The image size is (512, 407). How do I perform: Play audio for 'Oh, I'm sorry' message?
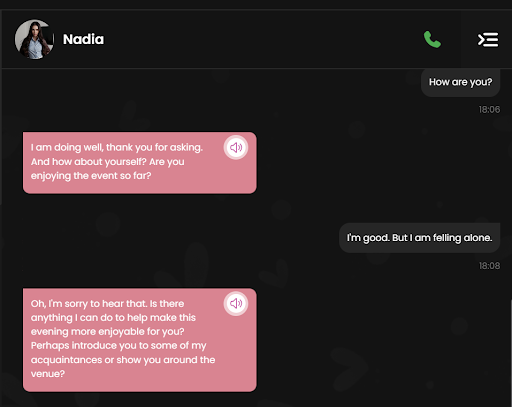click(x=236, y=303)
